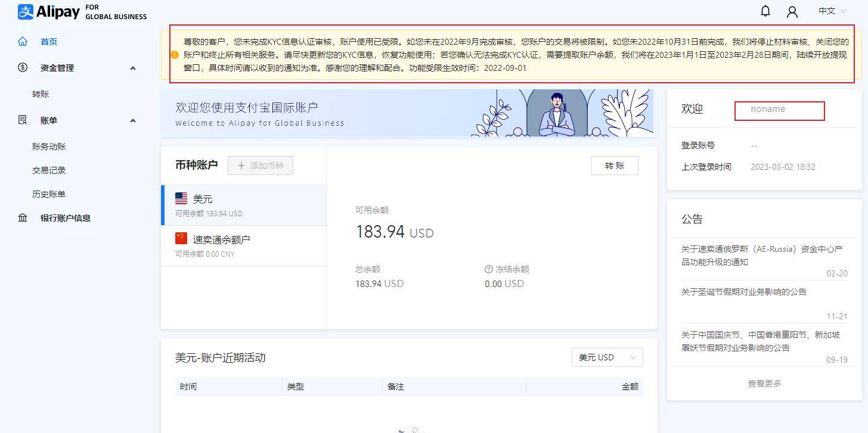This screenshot has height=433, width=868.
Task: Select 账单 menu label
Action: pyautogui.click(x=49, y=120)
